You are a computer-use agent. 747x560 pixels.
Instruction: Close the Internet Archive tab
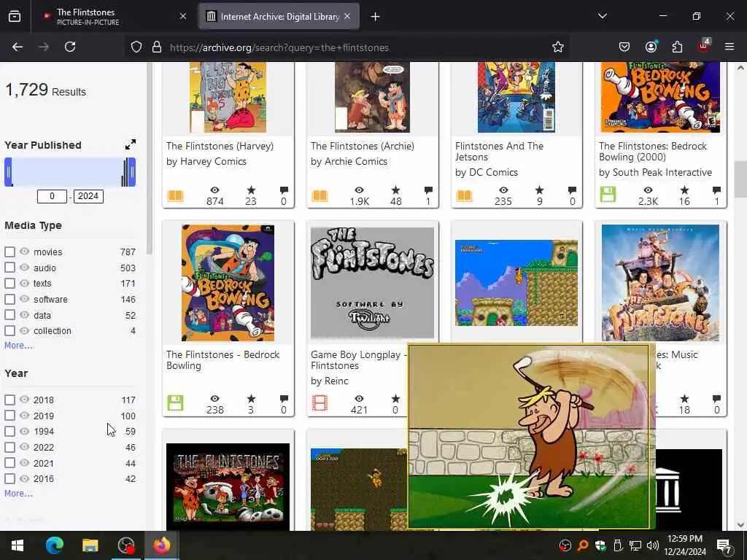347,17
